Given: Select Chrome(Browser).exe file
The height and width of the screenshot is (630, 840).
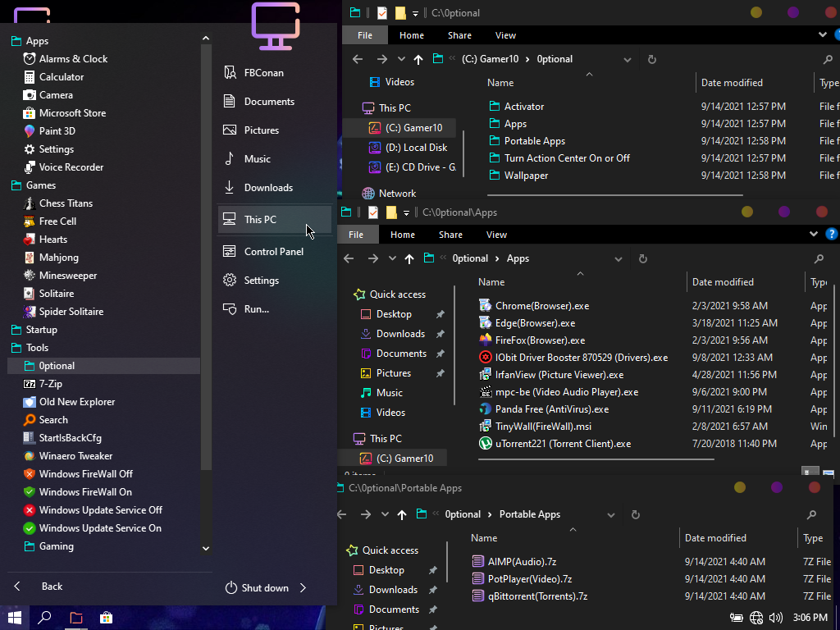Looking at the screenshot, I should (542, 306).
